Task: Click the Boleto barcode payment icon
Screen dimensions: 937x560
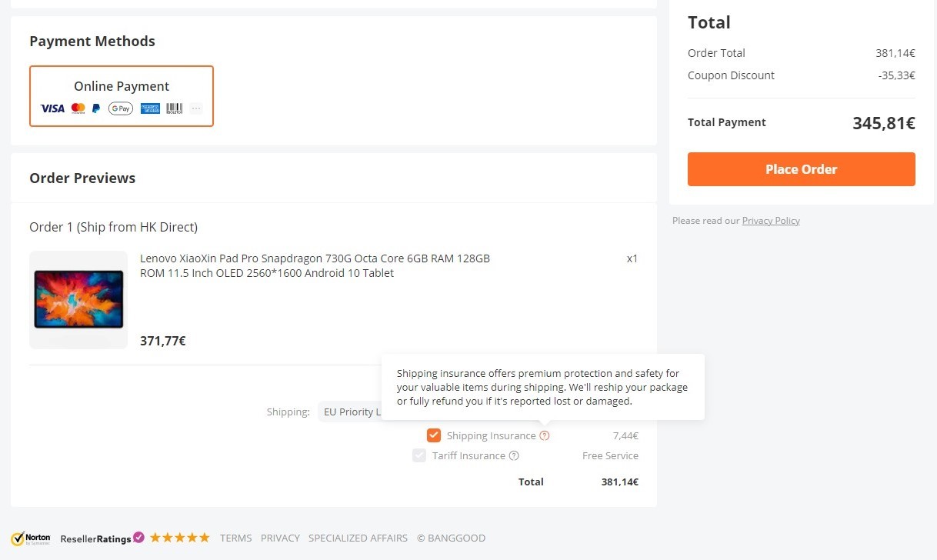Action: pyautogui.click(x=175, y=108)
